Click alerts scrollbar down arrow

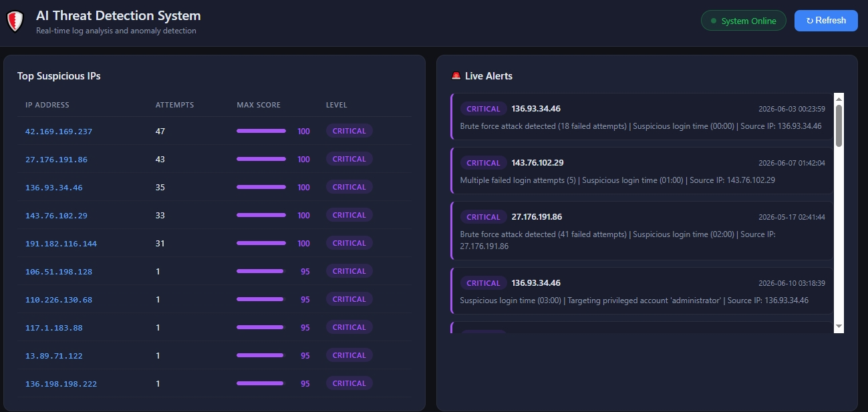point(839,327)
